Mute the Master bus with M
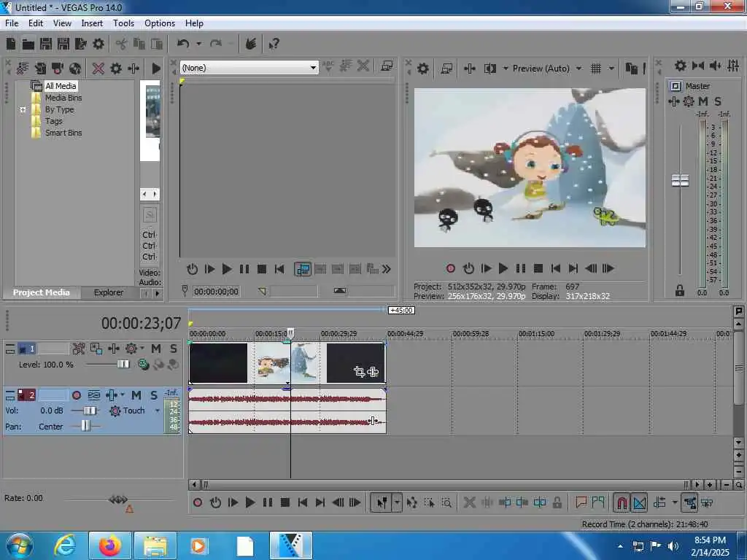The height and width of the screenshot is (560, 747). [703, 101]
